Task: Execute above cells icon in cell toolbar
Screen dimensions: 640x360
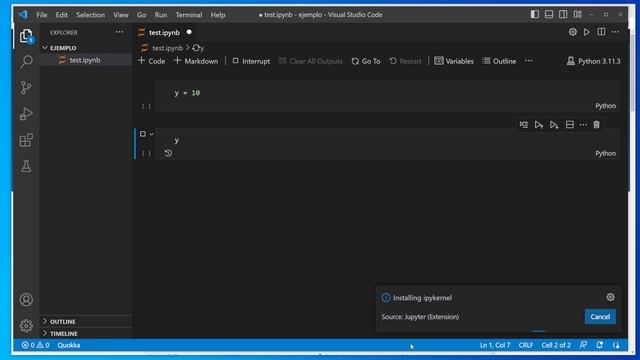Action: pos(539,124)
